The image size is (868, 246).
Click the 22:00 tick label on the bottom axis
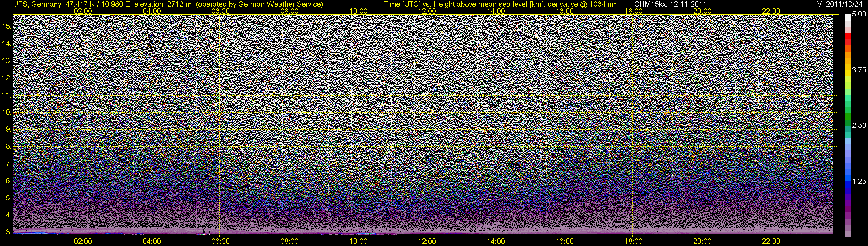pyautogui.click(x=771, y=241)
